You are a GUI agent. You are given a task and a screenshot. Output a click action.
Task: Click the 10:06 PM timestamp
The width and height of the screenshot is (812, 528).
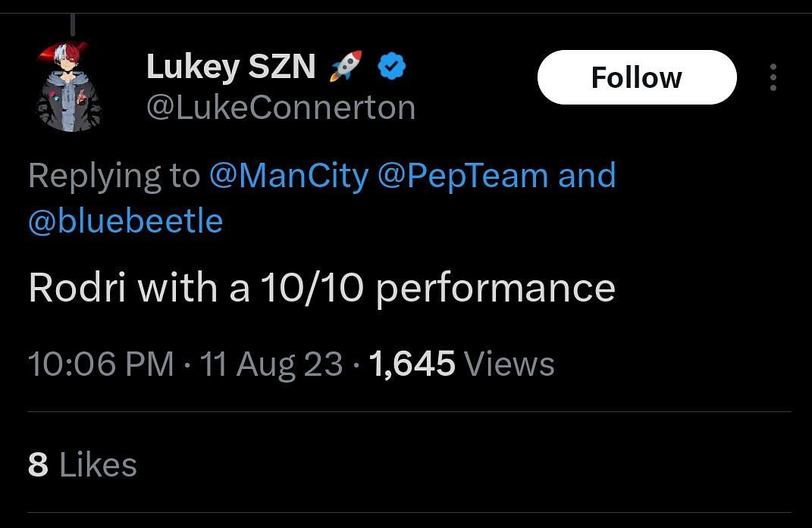[102, 364]
